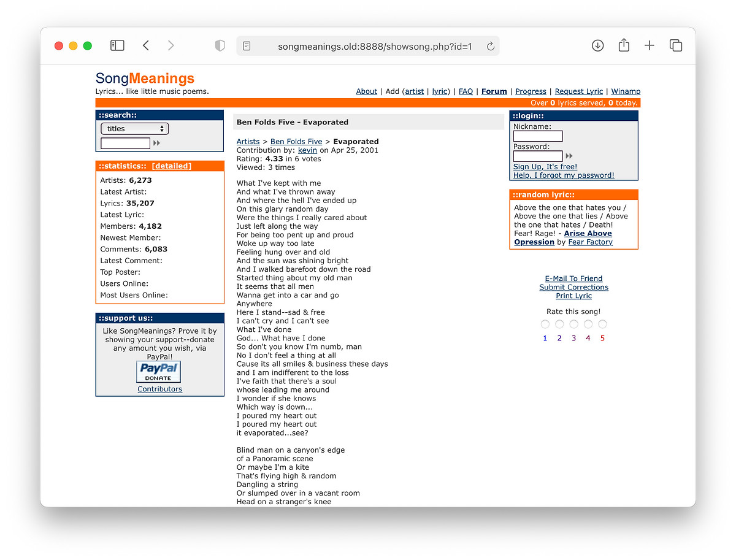The width and height of the screenshot is (736, 560).
Task: Click the Safari address bar URL
Action: pos(375,46)
